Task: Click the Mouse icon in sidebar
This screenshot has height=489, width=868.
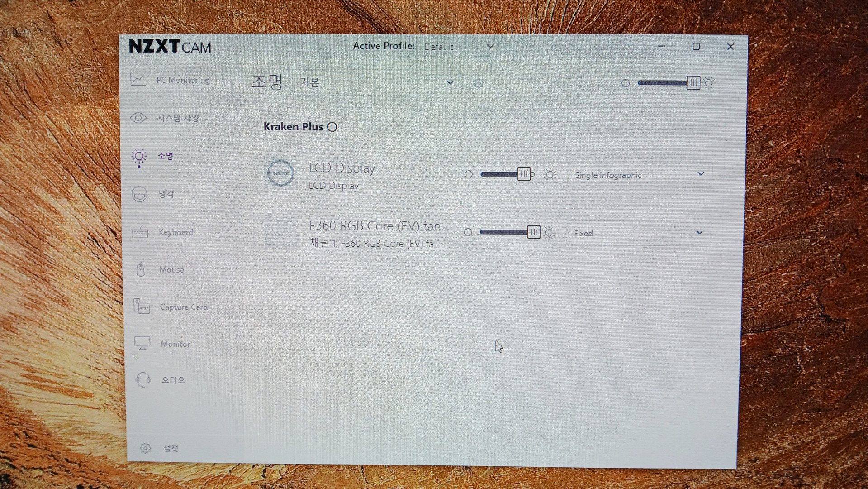Action: click(x=141, y=269)
